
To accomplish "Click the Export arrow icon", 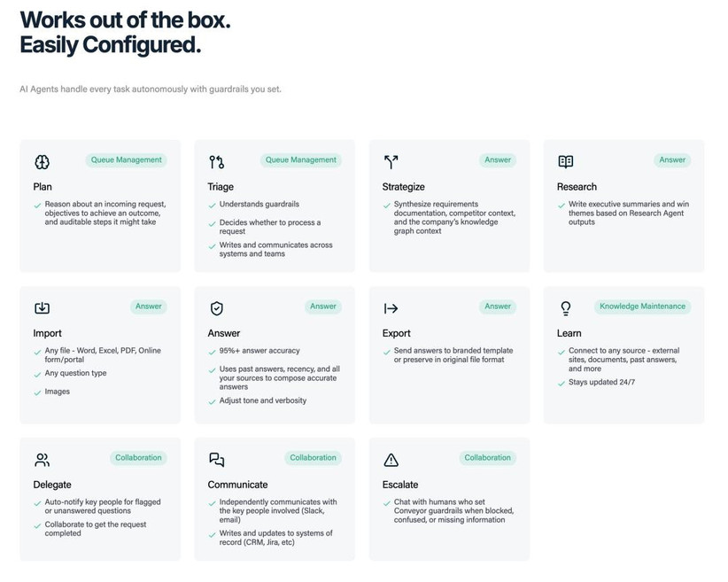I will coord(391,308).
